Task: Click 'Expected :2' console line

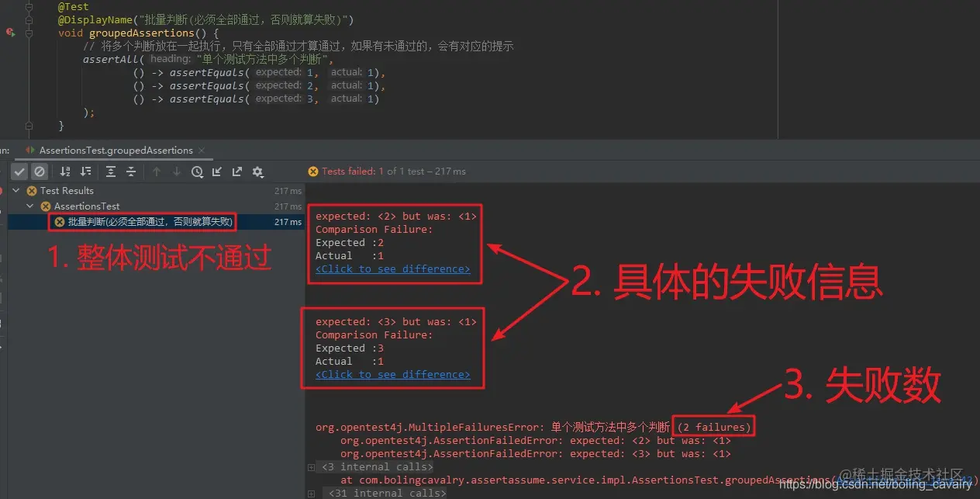Action: pos(350,242)
